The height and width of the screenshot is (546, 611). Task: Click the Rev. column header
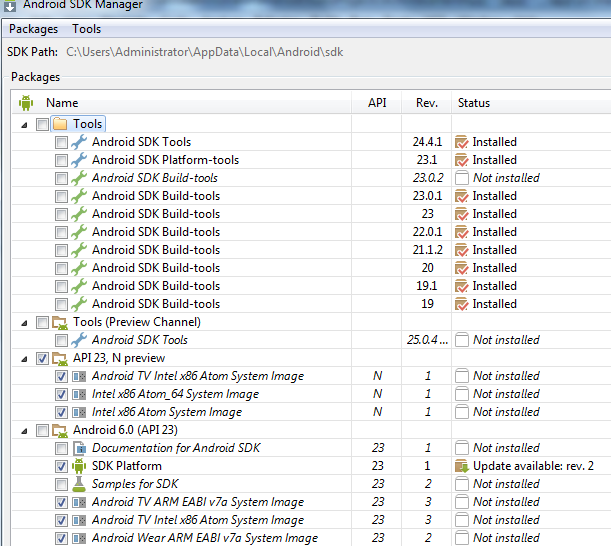(x=427, y=103)
